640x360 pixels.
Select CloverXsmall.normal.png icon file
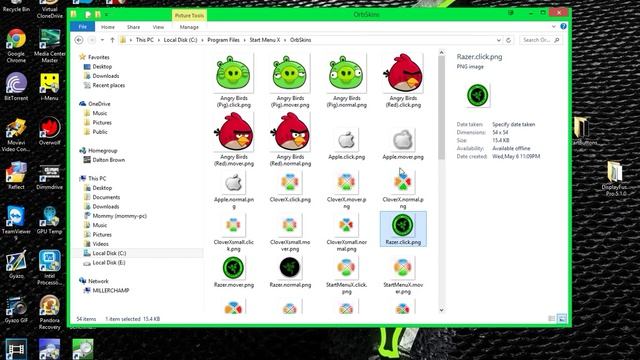click(x=346, y=233)
